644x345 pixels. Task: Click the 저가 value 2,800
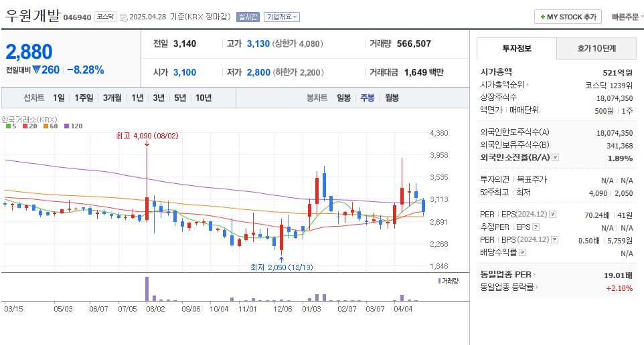[x=258, y=72]
